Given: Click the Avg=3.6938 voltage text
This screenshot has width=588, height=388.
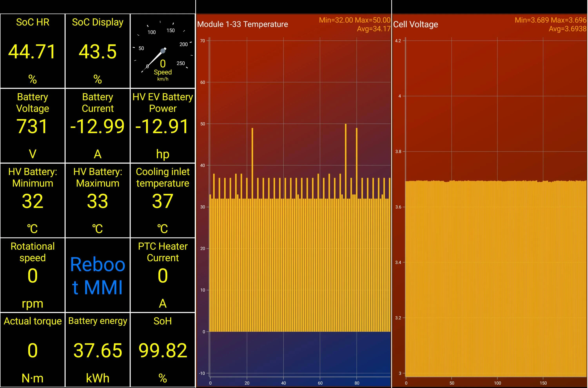Looking at the screenshot, I should [568, 29].
